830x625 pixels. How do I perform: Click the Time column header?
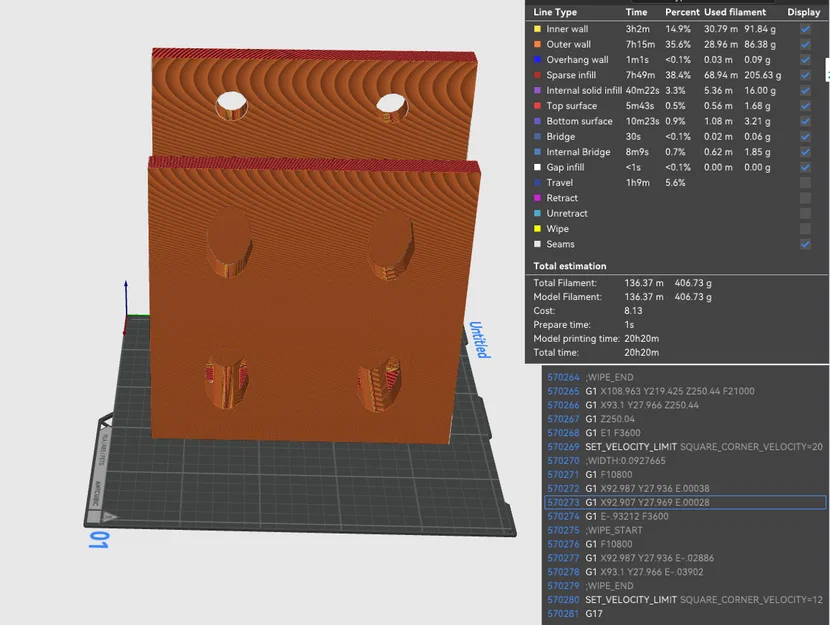tap(636, 12)
